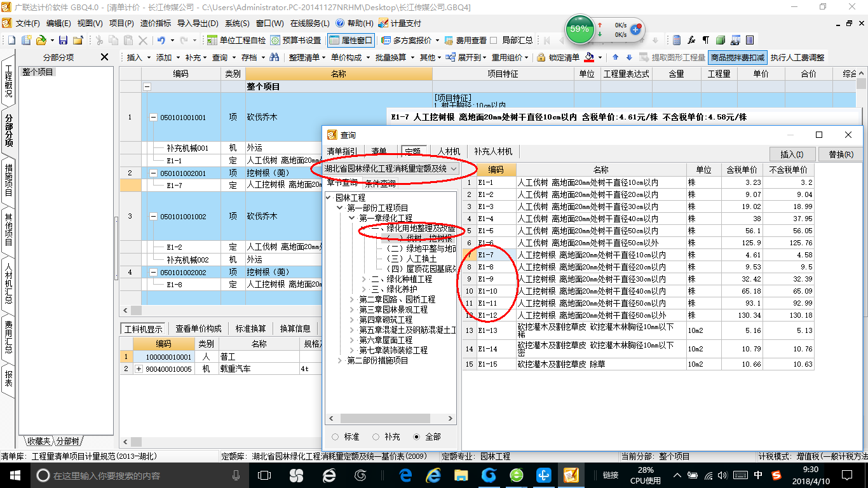Toggle the 属性窗口 property window button
The width and height of the screenshot is (868, 488).
pos(351,40)
